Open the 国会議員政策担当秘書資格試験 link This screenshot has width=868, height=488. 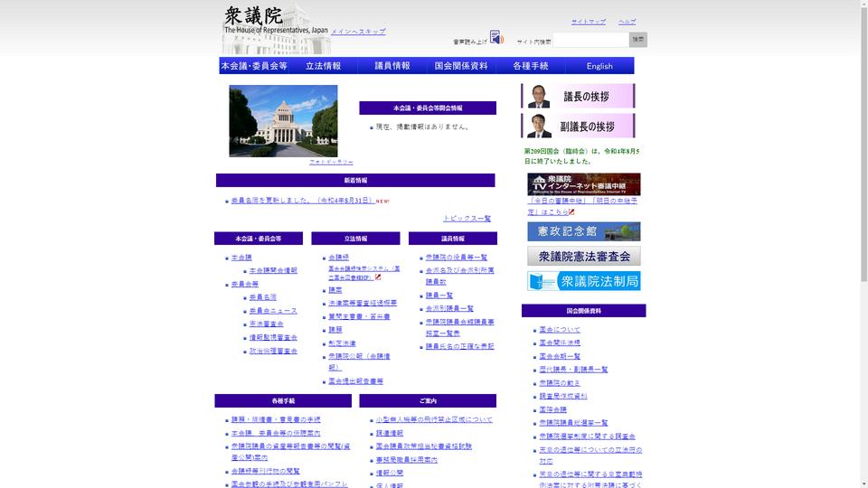pos(424,446)
